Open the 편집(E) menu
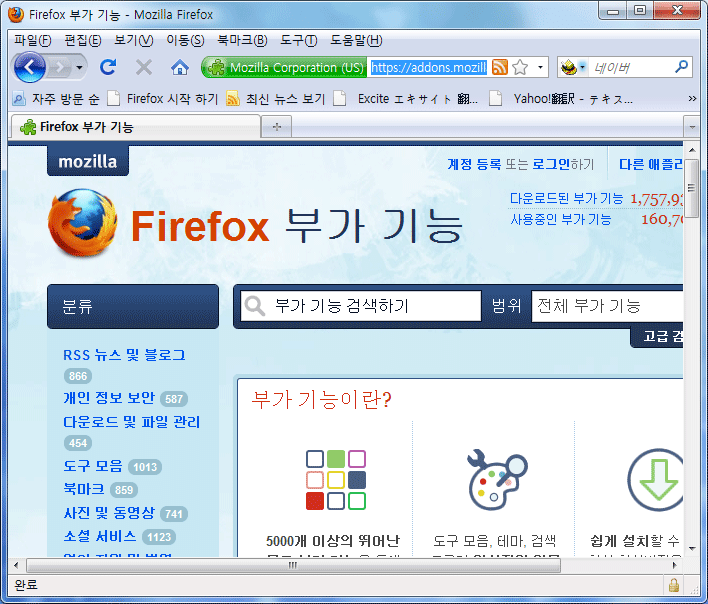Screen dimensions: 708x604 tap(83, 41)
